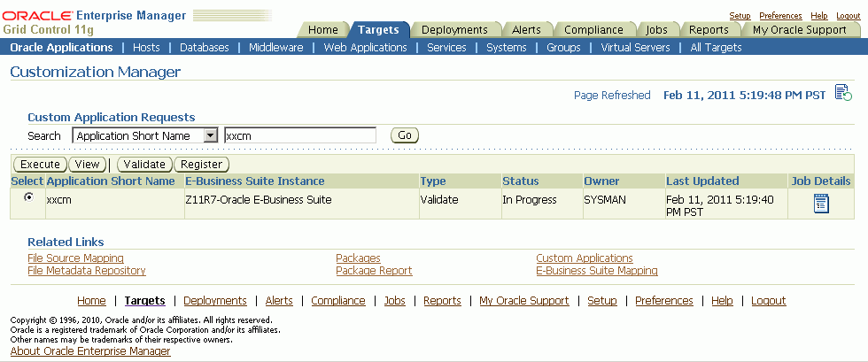
Task: Click the Help link at top right
Action: point(819,16)
